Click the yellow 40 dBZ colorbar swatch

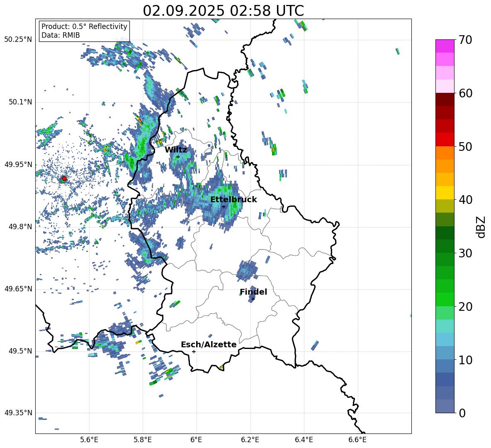tap(445, 193)
